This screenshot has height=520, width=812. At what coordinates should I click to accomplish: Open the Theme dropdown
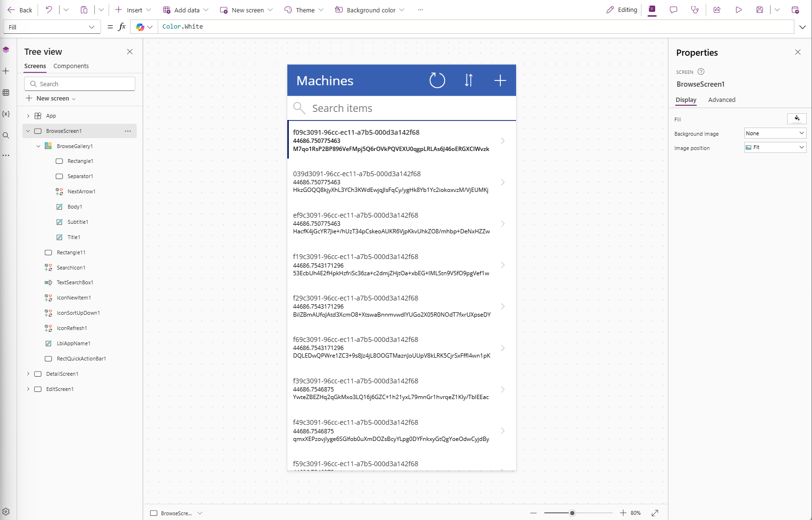click(304, 10)
